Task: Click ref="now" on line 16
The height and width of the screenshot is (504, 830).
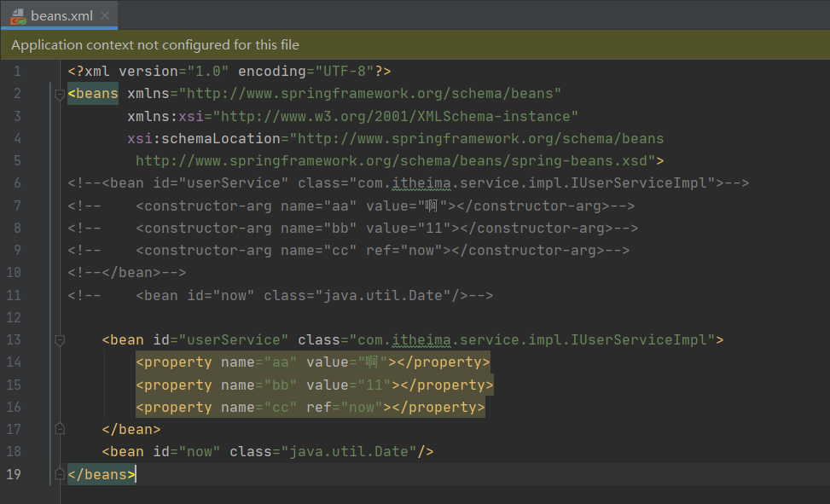Action: pos(344,407)
